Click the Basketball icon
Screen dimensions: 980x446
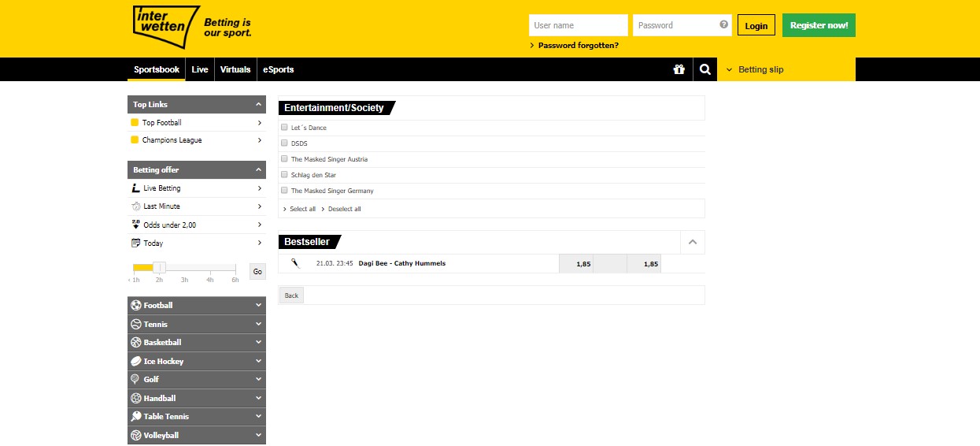[136, 342]
